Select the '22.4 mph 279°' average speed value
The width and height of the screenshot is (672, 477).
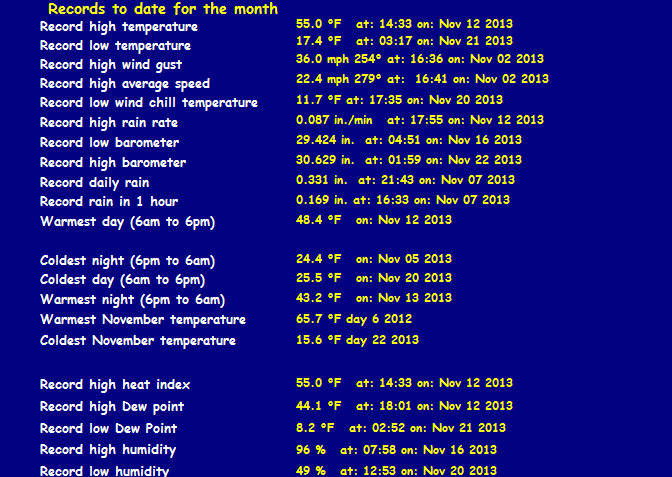click(339, 79)
